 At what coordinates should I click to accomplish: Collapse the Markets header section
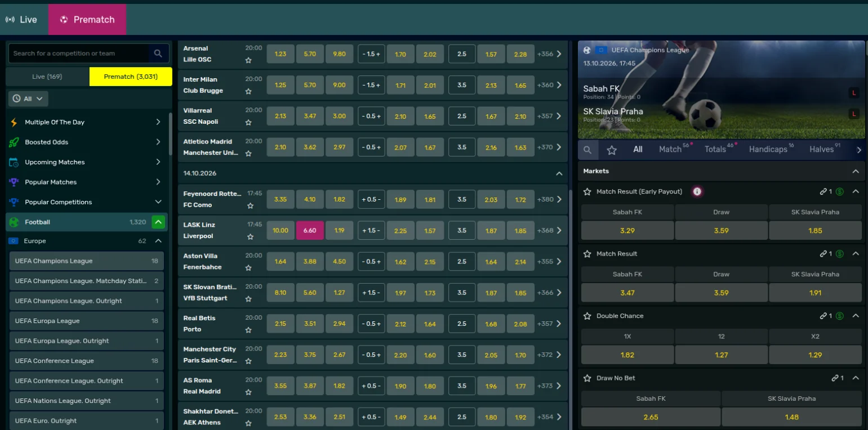pos(856,171)
